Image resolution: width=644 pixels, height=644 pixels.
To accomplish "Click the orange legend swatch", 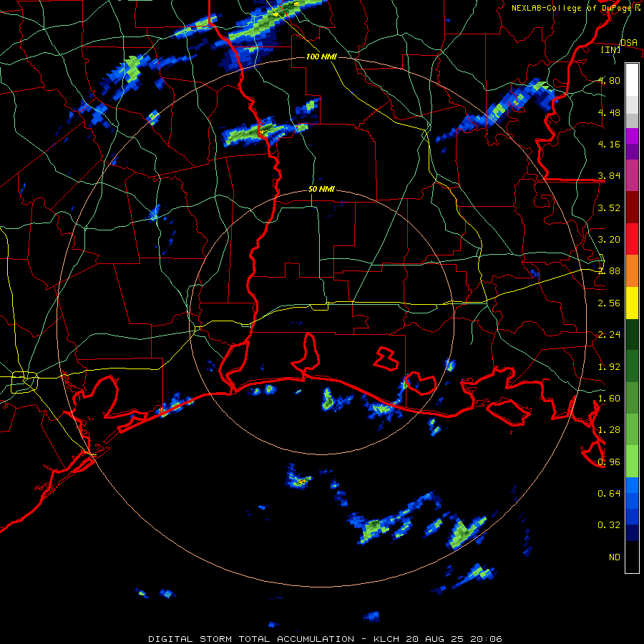I will pyautogui.click(x=632, y=270).
